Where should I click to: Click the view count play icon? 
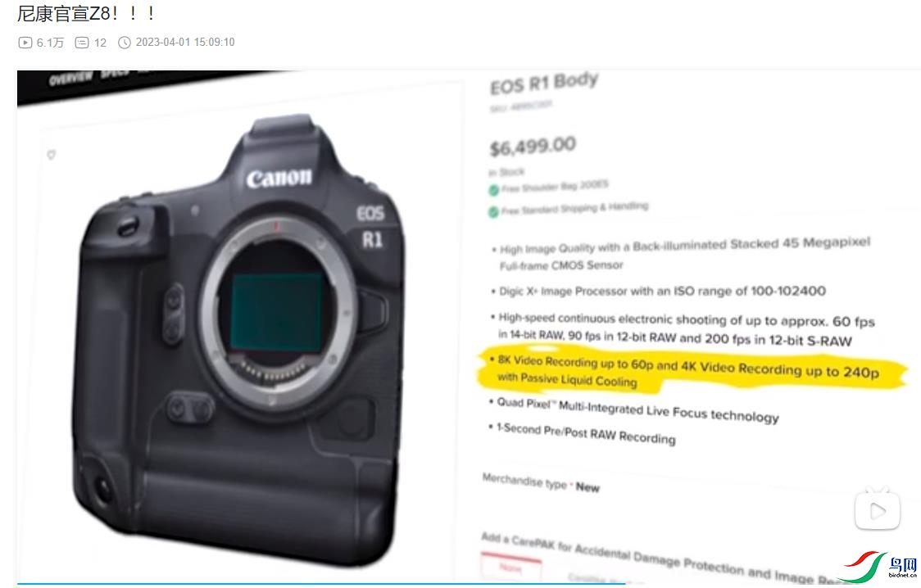click(25, 43)
